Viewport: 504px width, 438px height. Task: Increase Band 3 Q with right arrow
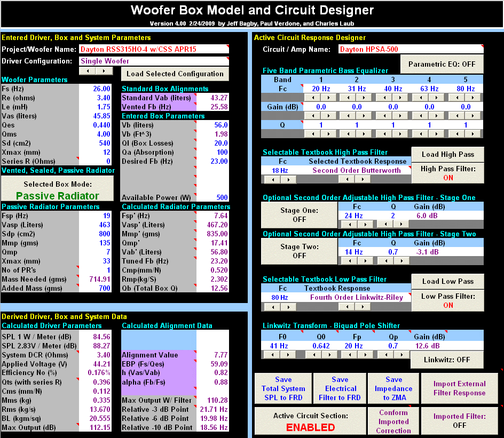point(400,134)
